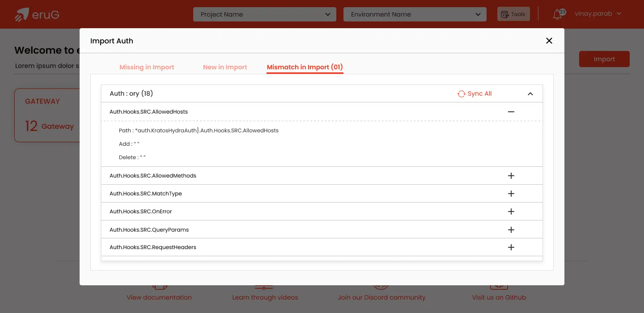Expand Auth.Hooks.SRC.MatchType with plus icon
The image size is (644, 313).
pyautogui.click(x=511, y=194)
